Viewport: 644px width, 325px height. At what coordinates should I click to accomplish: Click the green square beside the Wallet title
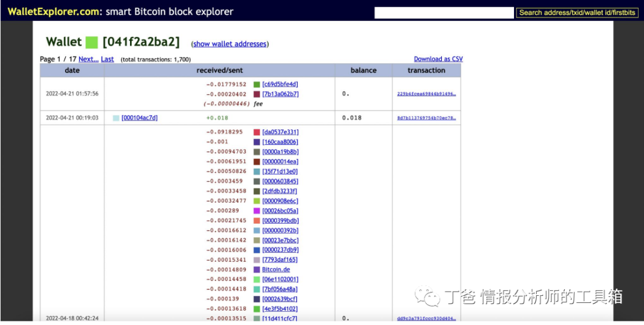[91, 42]
